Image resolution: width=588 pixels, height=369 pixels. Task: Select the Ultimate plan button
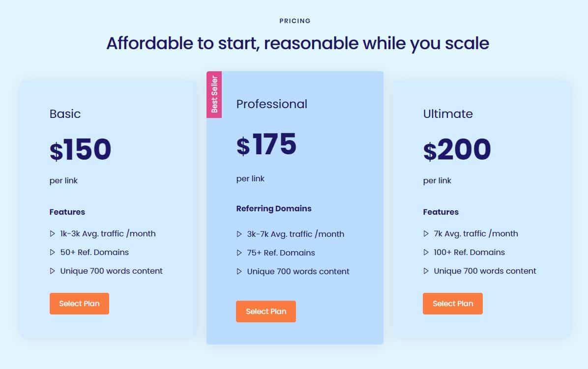[453, 304]
